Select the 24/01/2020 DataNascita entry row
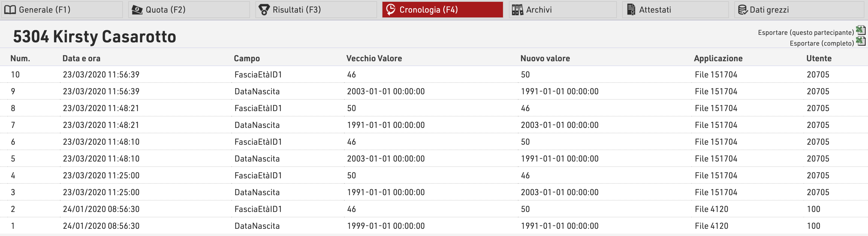Screen dimensions: 868x236 coord(434,225)
